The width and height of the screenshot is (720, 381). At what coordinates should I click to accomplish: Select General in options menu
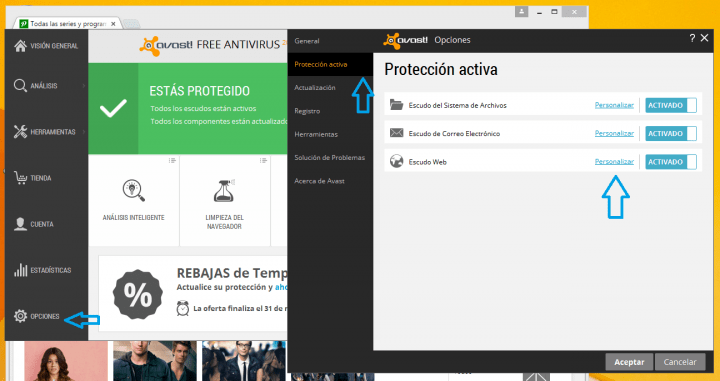coord(307,41)
